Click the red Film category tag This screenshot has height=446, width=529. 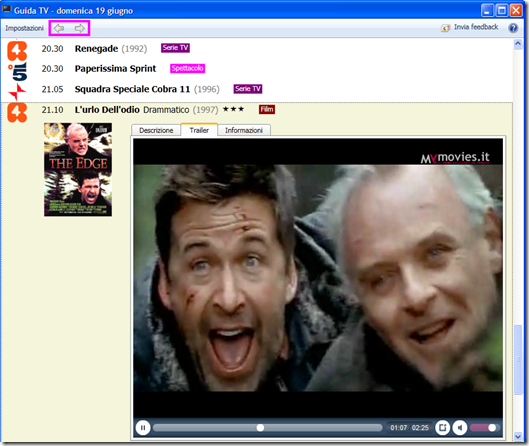[267, 109]
